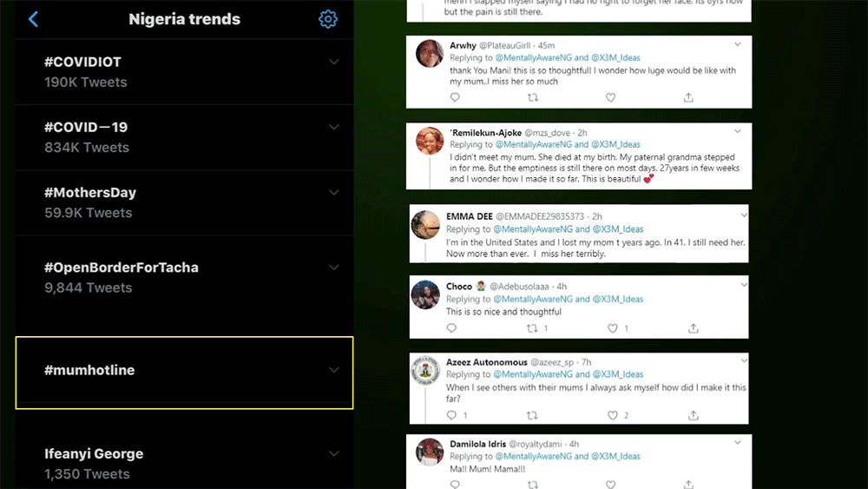The height and width of the screenshot is (489, 868).
Task: Open the #COVID—19 trend
Action: [184, 137]
